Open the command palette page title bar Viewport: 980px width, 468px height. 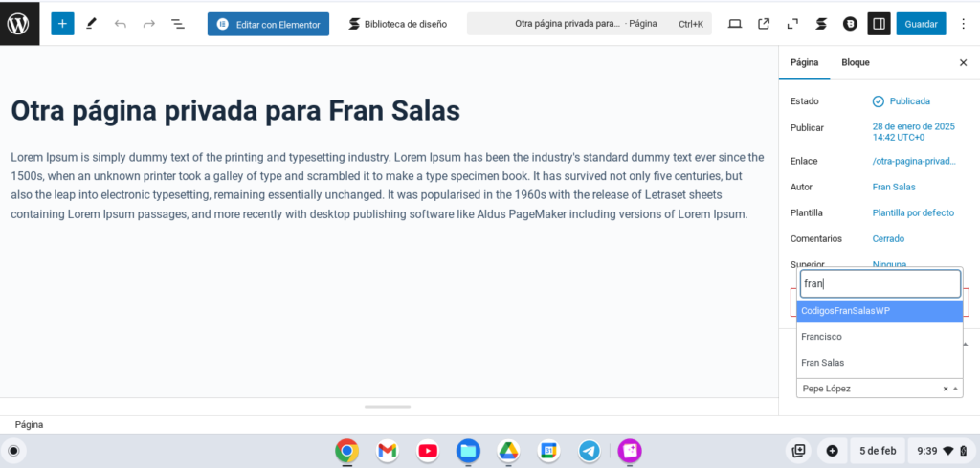tap(589, 24)
